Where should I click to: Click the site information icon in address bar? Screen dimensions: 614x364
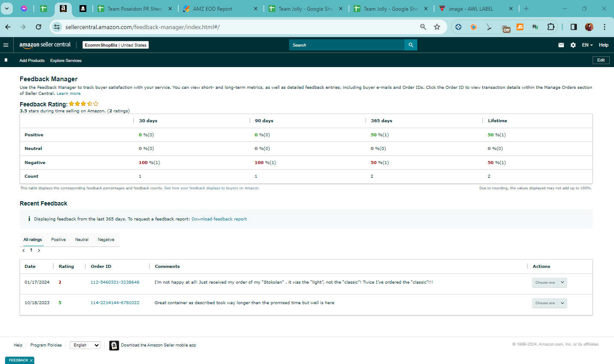pyautogui.click(x=57, y=27)
